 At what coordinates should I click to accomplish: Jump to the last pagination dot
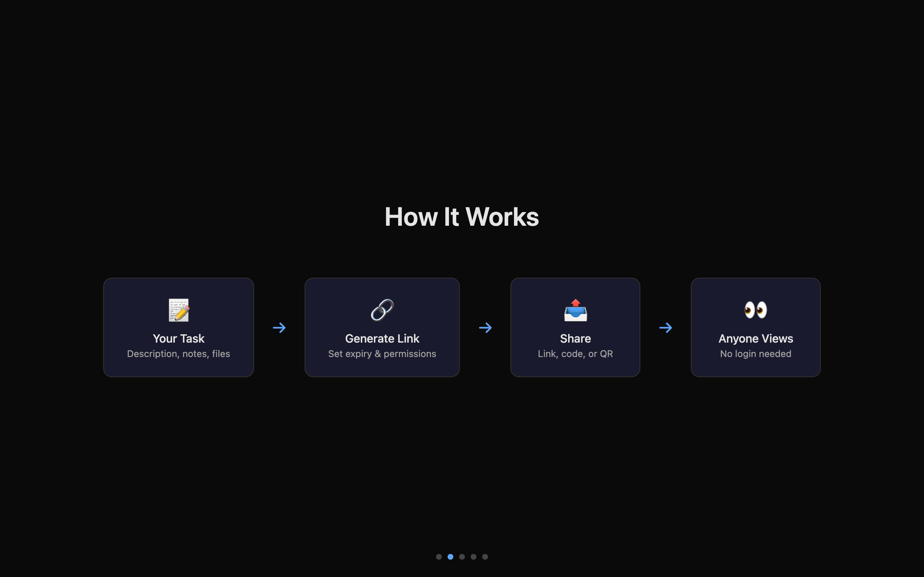click(485, 557)
